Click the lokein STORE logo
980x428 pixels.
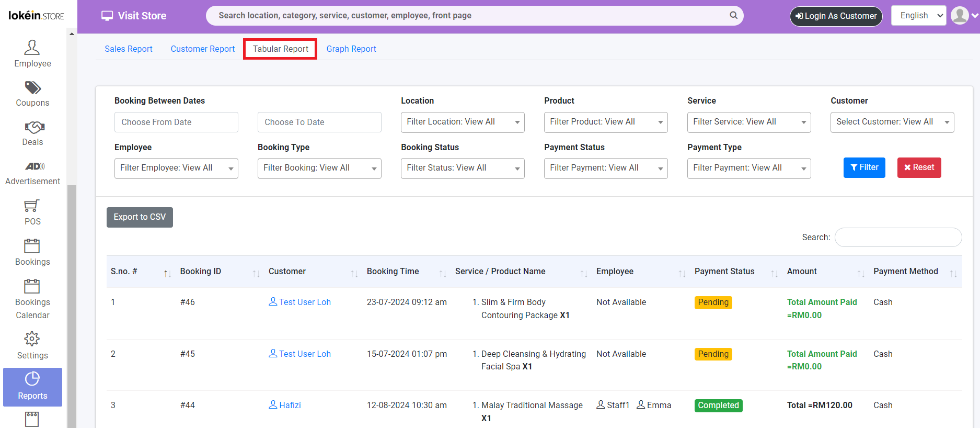[36, 15]
